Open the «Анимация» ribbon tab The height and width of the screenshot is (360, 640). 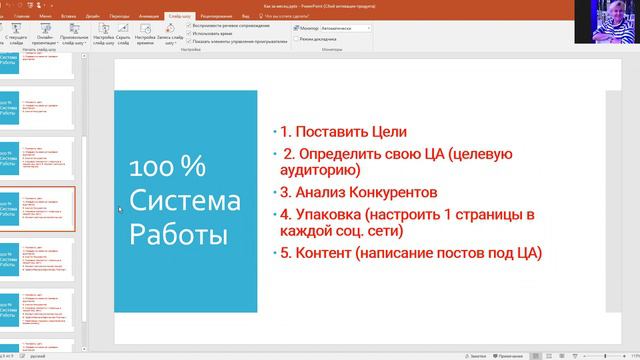[x=149, y=16]
